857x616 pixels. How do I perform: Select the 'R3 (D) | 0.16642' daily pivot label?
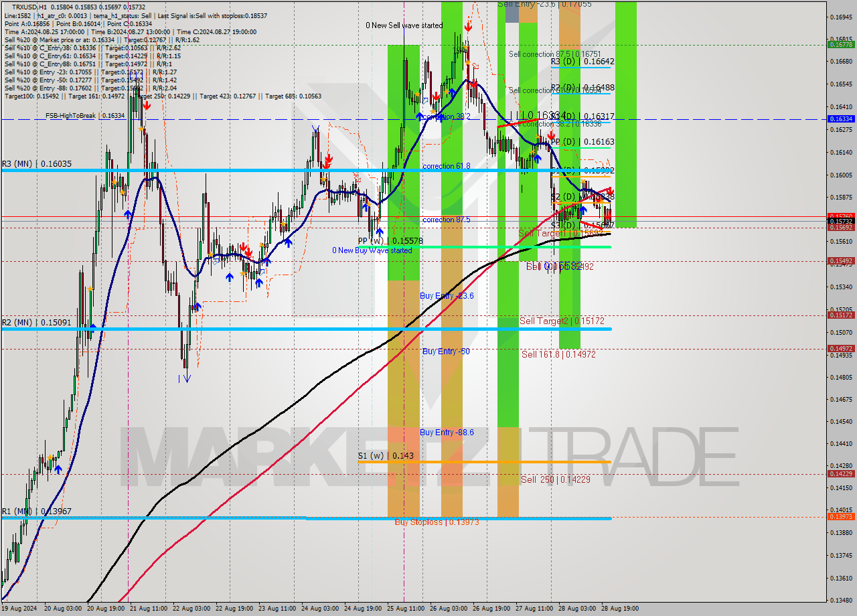(582, 61)
